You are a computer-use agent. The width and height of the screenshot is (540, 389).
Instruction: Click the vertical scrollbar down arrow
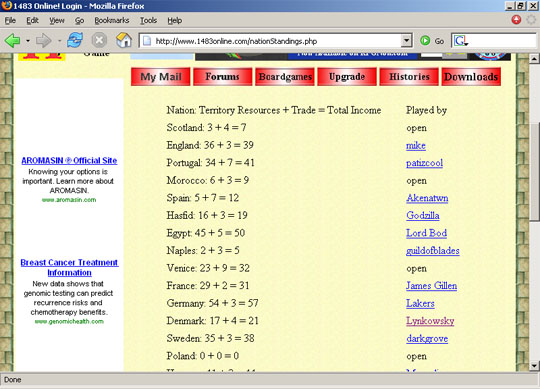coord(534,365)
